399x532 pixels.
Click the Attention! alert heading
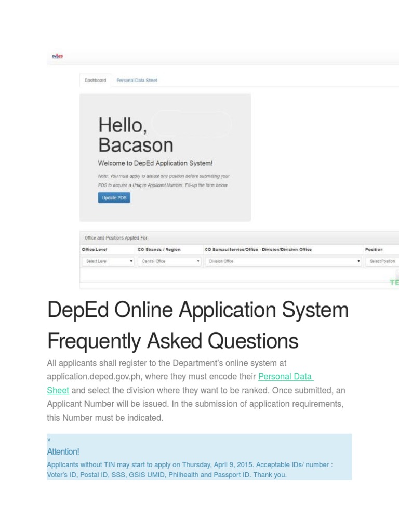pos(63,451)
